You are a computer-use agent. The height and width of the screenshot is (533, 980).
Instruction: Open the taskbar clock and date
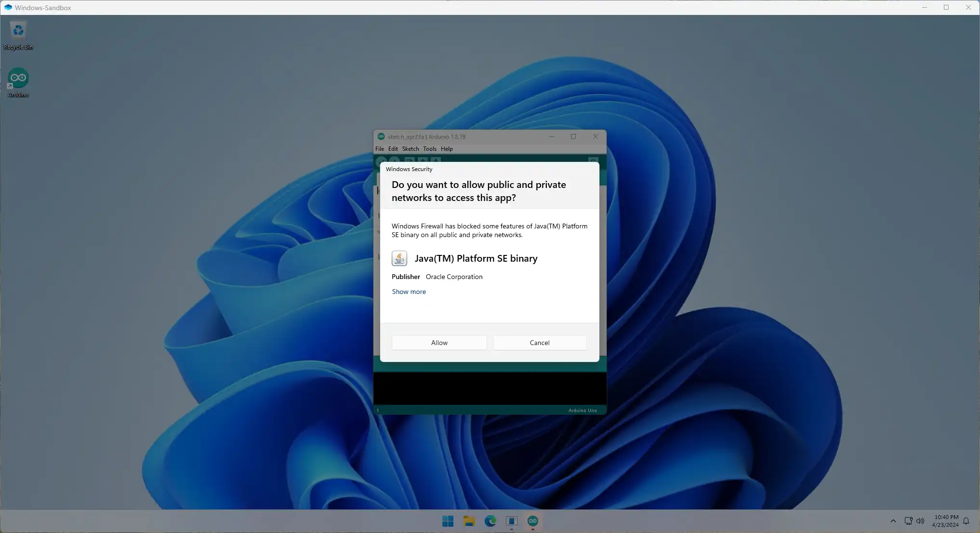(x=945, y=521)
